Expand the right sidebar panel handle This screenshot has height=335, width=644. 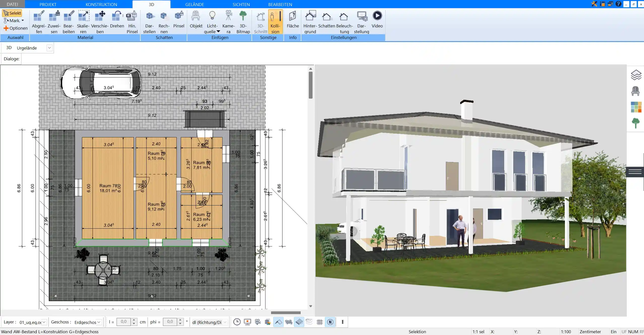(635, 172)
